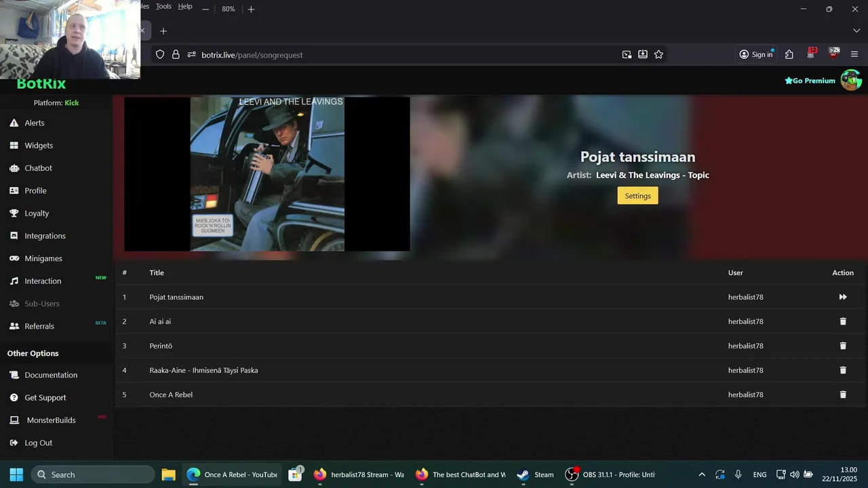The image size is (868, 488).
Task: Click the Perintö song title
Action: click(x=161, y=346)
